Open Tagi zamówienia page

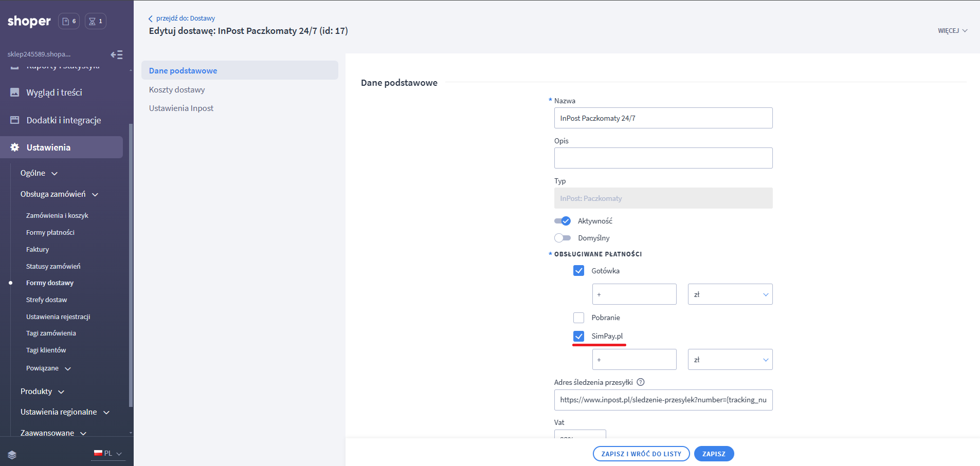51,333
